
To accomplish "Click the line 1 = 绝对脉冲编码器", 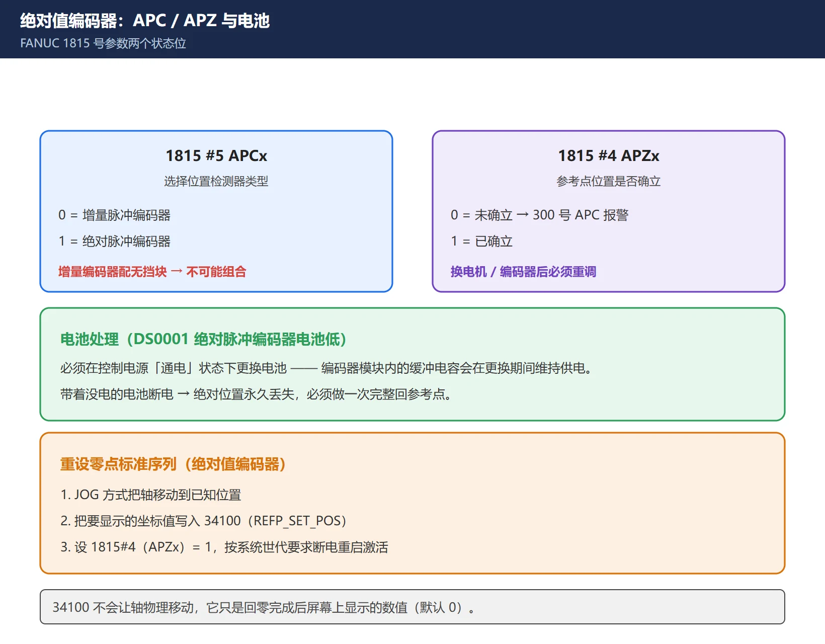I will pyautogui.click(x=115, y=242).
